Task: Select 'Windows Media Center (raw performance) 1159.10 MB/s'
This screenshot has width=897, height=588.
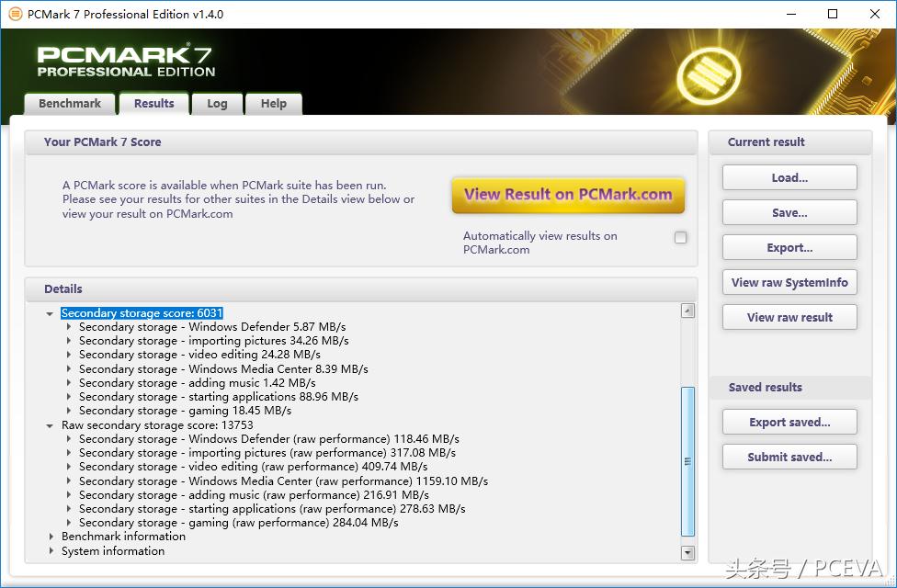Action: click(x=338, y=481)
